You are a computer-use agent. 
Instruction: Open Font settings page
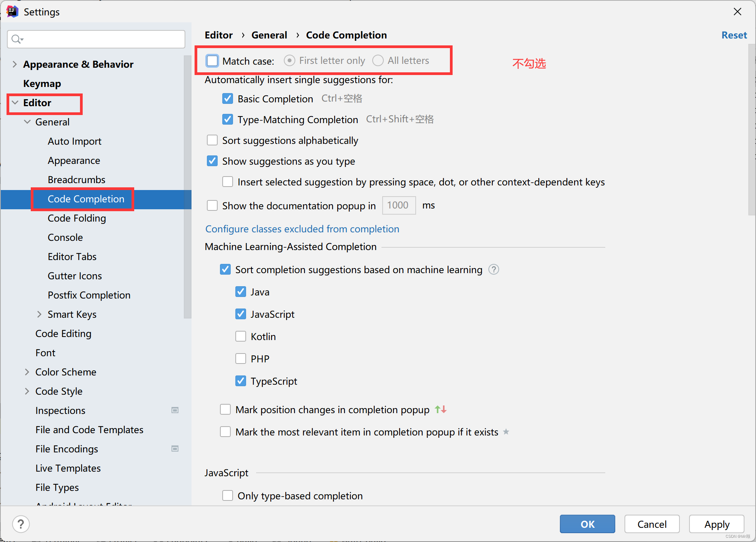[45, 353]
